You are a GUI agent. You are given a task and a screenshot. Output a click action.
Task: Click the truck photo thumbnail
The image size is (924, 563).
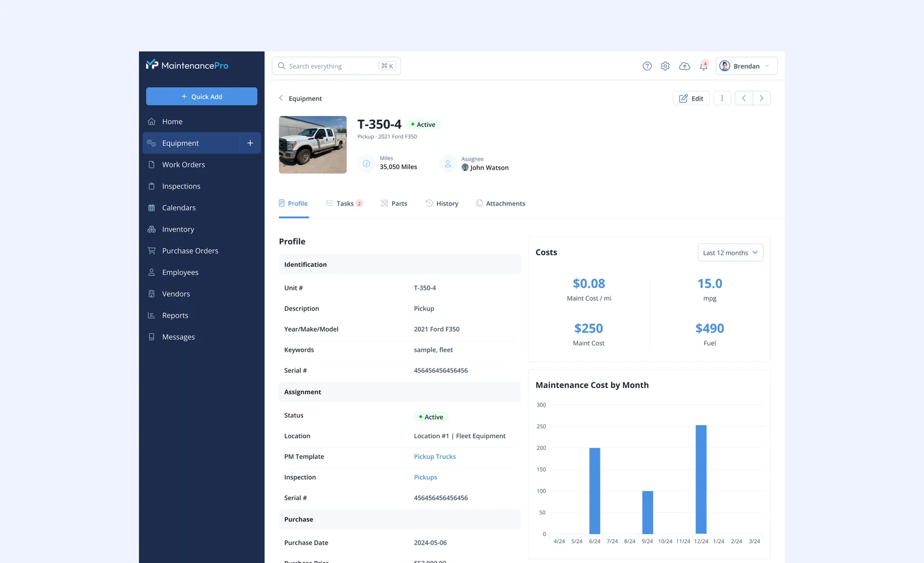[x=313, y=145]
